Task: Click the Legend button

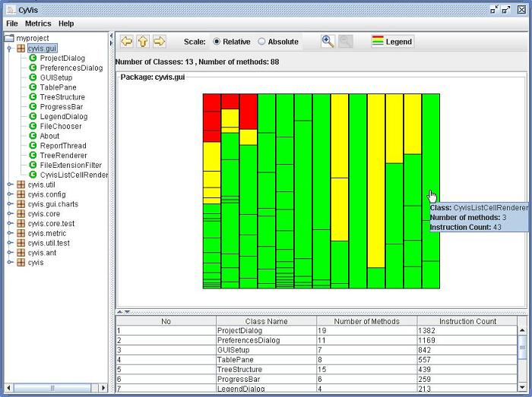Action: pyautogui.click(x=392, y=42)
